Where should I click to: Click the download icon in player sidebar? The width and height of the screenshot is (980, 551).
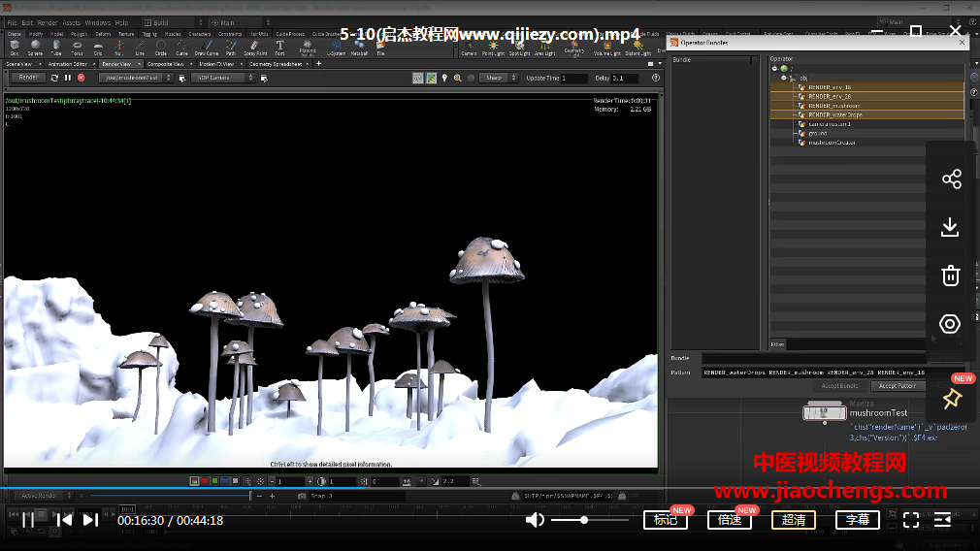tap(950, 227)
